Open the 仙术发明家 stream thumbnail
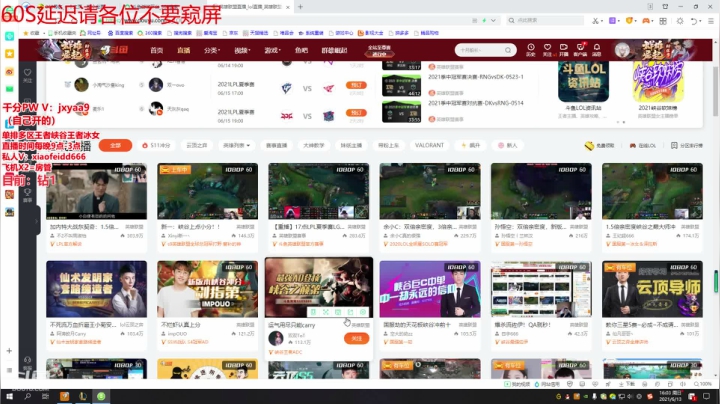Viewport: 720px width, 404px height. [x=96, y=289]
